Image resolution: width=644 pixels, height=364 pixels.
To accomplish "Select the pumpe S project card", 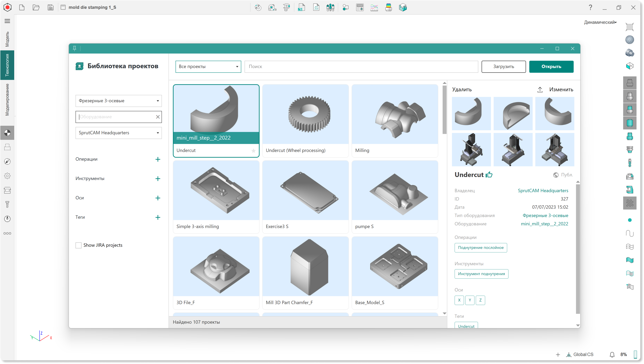I will point(395,197).
